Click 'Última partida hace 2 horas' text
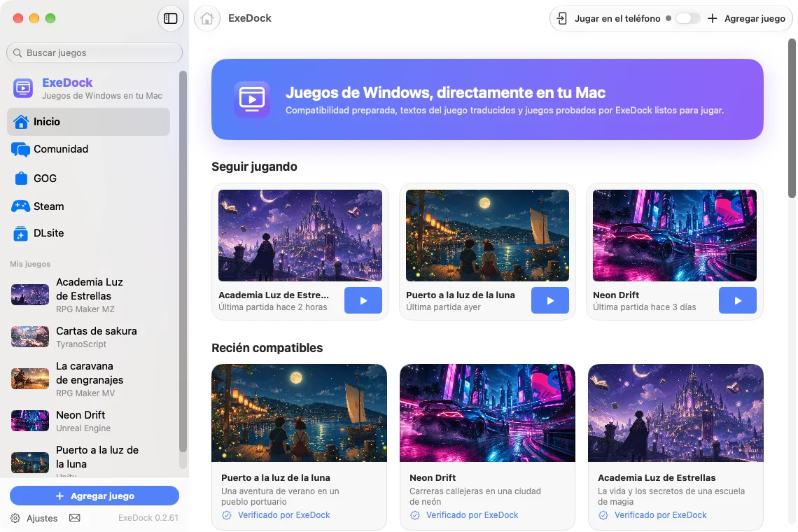This screenshot has height=532, width=798. [273, 307]
